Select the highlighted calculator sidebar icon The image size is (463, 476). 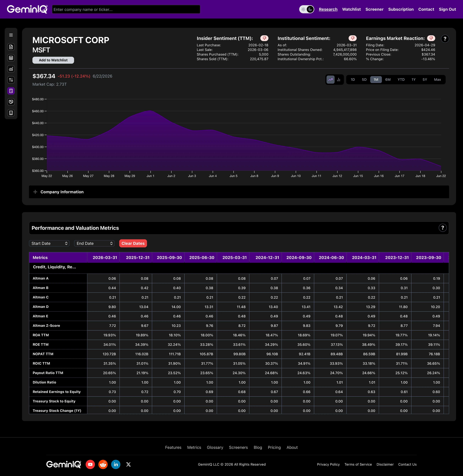[11, 91]
